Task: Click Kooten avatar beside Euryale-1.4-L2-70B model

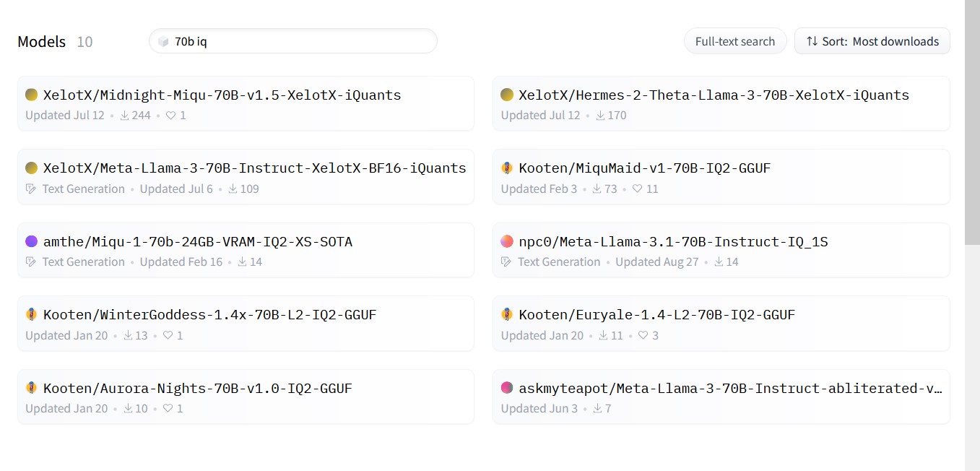Action: (507, 314)
